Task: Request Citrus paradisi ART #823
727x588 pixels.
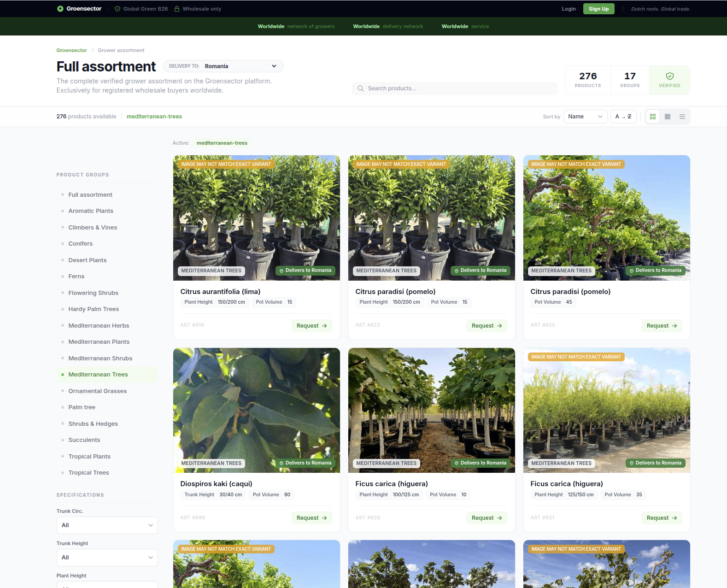Action: [x=487, y=326]
